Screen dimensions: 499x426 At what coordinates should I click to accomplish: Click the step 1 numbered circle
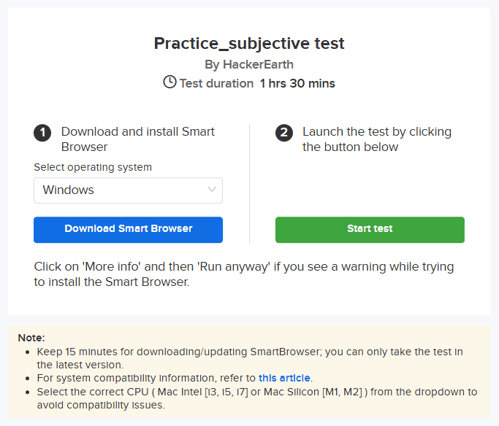click(42, 133)
